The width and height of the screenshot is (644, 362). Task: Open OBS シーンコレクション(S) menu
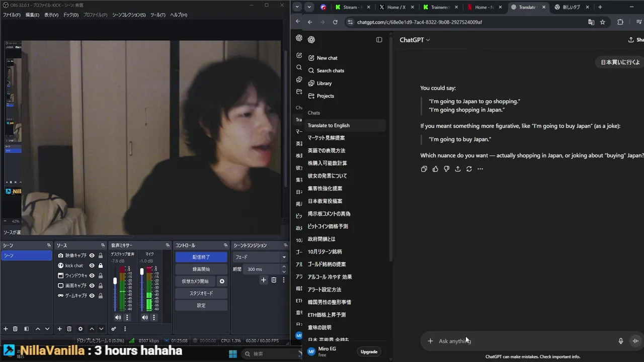coord(129,15)
